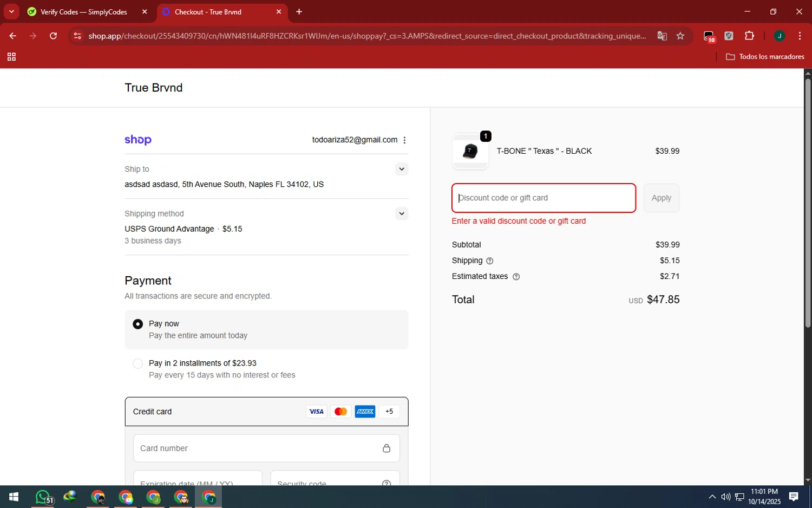Open the volume control in the tray
Image resolution: width=812 pixels, height=508 pixels.
coord(725,497)
